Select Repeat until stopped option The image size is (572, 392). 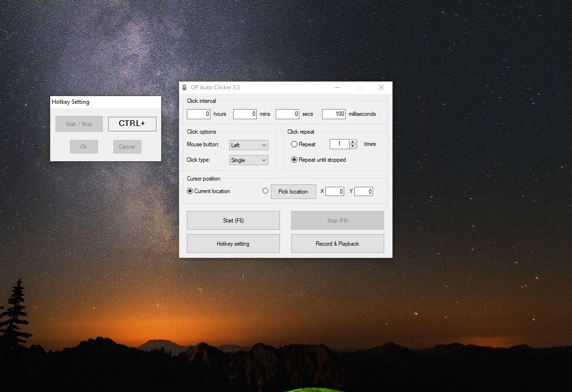[294, 160]
